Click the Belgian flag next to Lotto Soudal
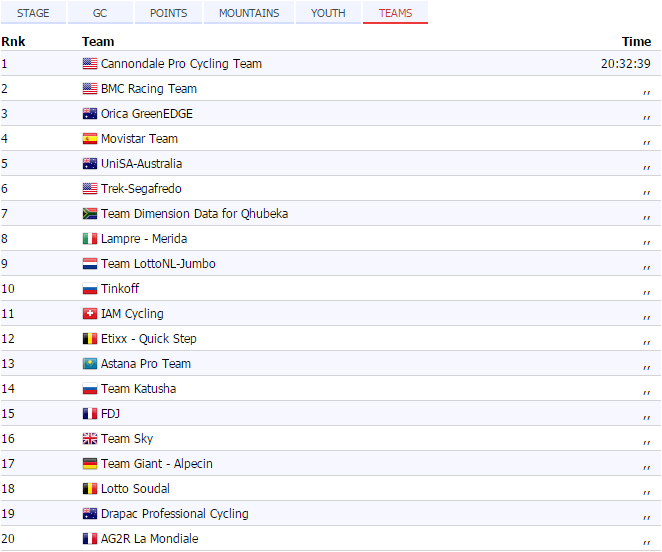Viewport: 662px width, 552px height. 90,489
